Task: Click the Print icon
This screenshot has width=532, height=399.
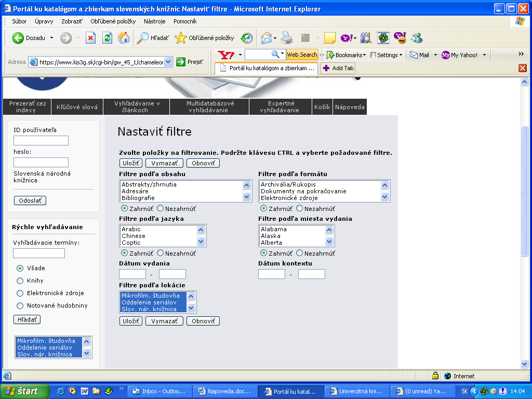Action: pos(287,38)
